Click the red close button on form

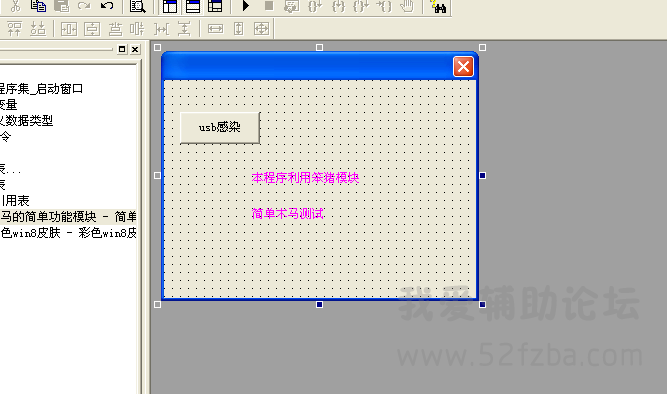[463, 66]
